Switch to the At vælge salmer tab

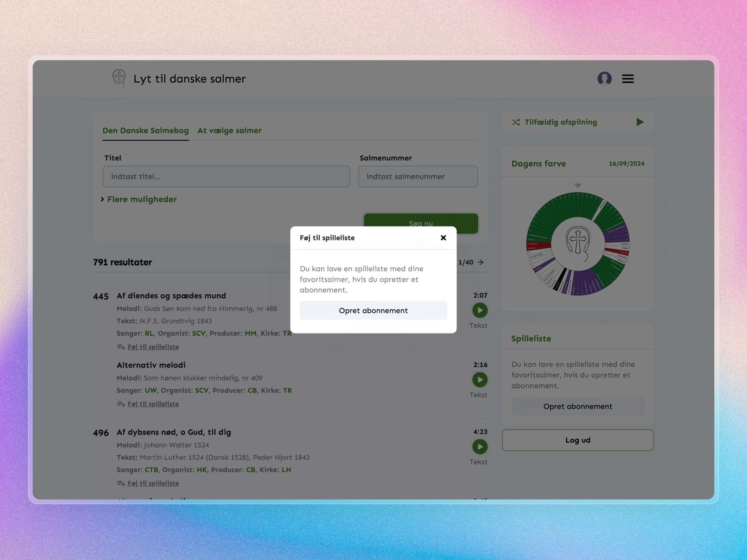pos(229,131)
